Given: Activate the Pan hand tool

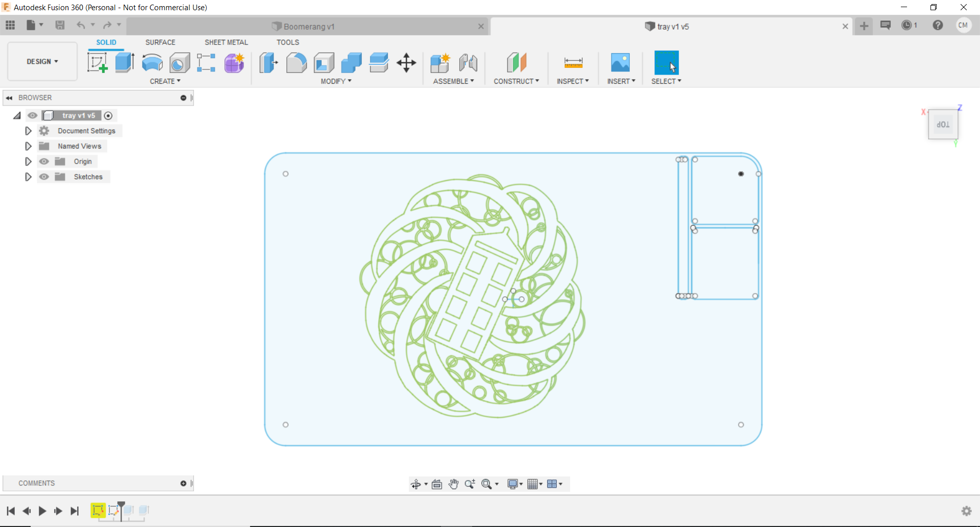Looking at the screenshot, I should point(454,484).
